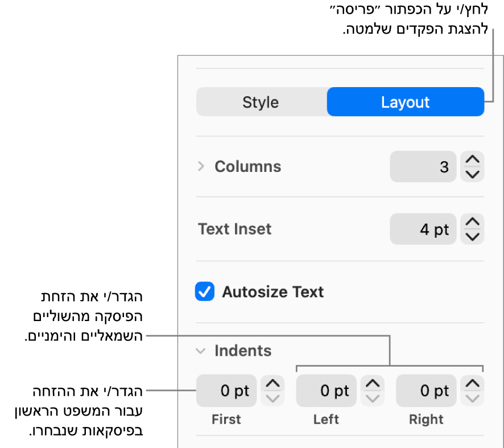The image size is (504, 448).
Task: Click the Text Inset label
Action: (234, 229)
